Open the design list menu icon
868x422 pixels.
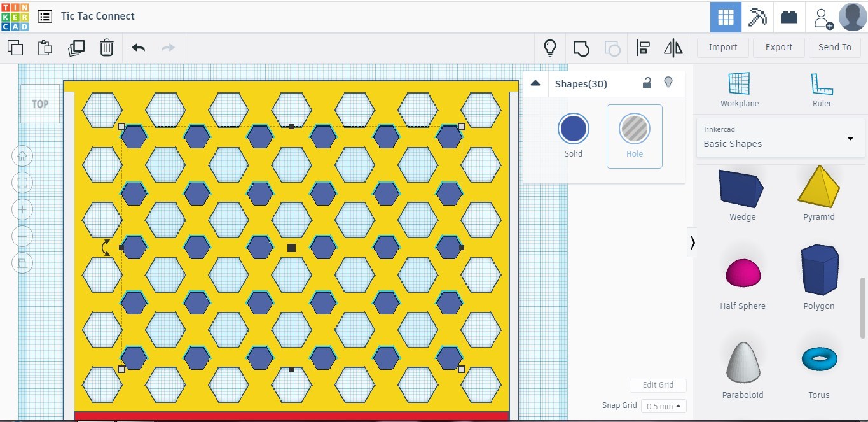pos(45,17)
